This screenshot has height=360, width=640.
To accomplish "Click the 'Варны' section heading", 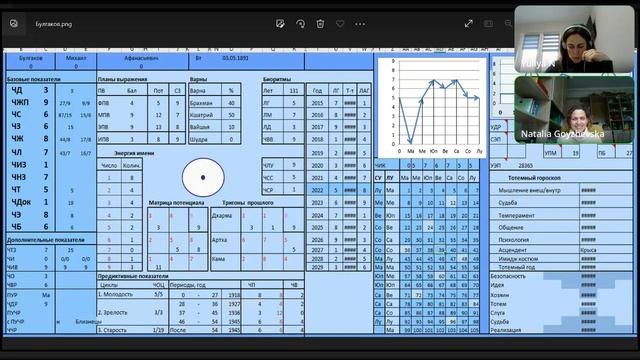I will pos(198,79).
